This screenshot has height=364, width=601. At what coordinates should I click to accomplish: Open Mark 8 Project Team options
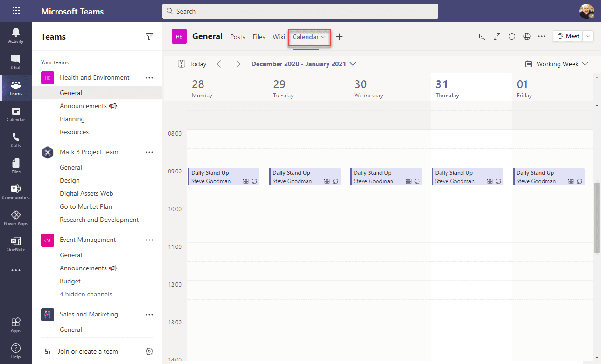(149, 152)
